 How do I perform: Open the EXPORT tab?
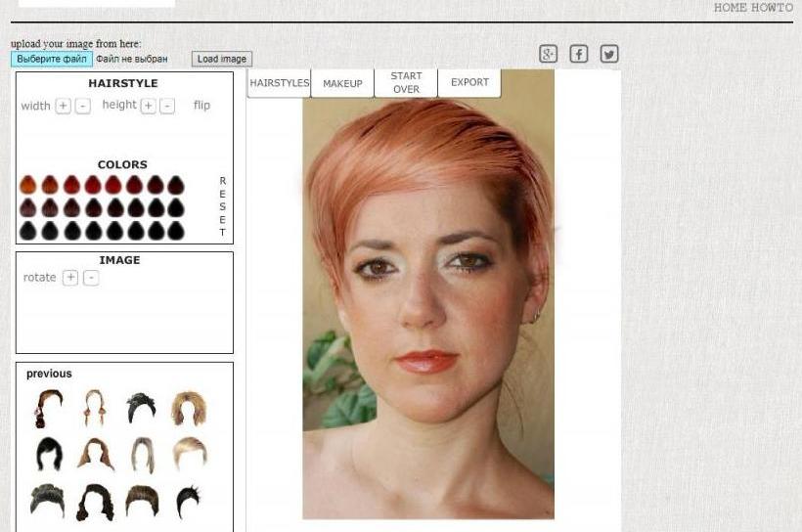click(x=469, y=82)
